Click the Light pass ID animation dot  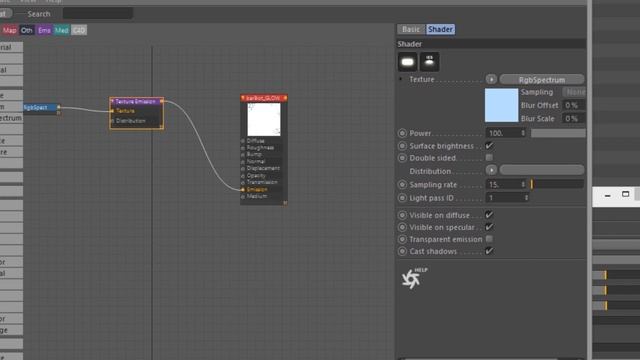click(x=402, y=198)
